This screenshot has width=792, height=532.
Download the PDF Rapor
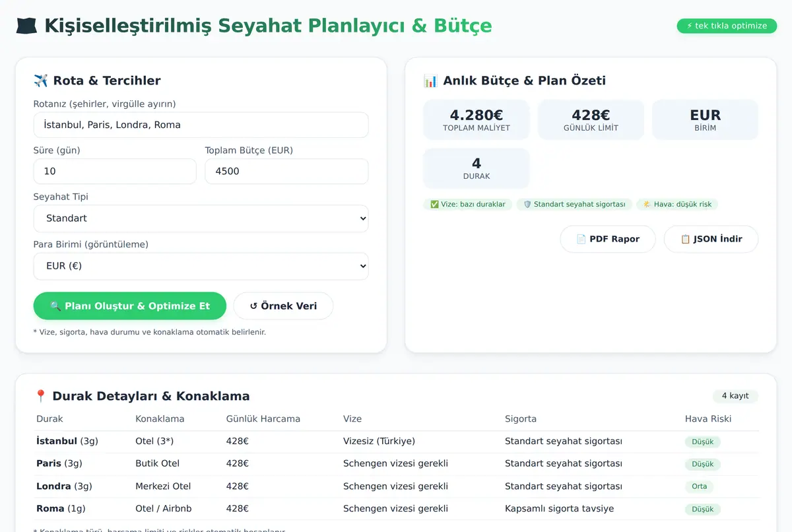point(608,239)
